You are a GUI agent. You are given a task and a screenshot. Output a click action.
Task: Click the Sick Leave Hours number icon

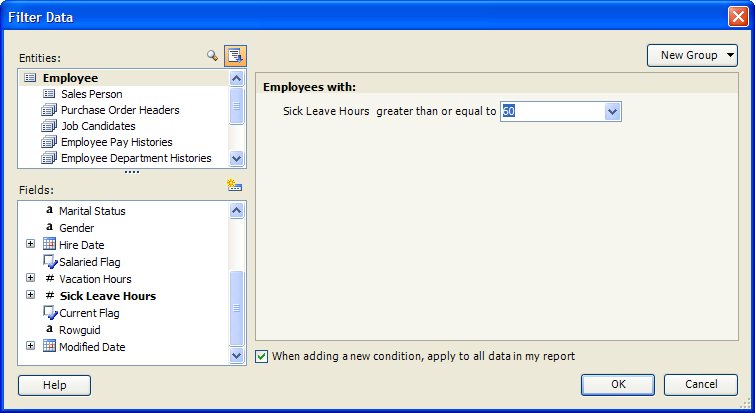[50, 296]
